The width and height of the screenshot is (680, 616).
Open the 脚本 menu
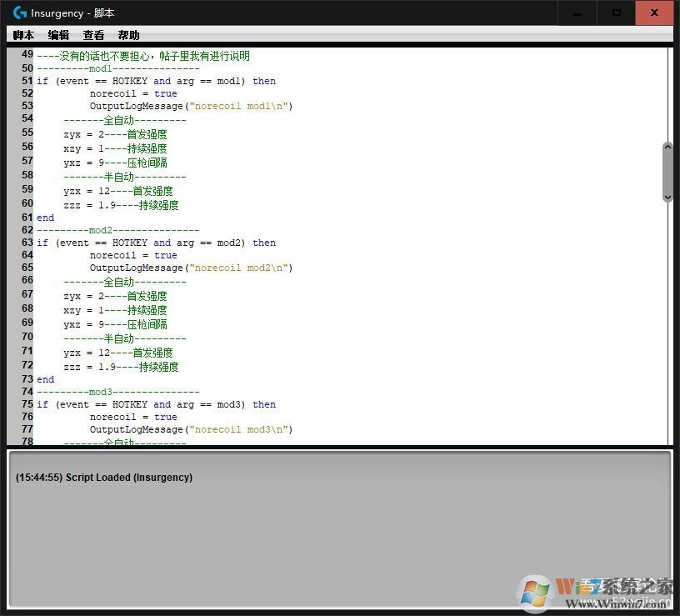[24, 35]
